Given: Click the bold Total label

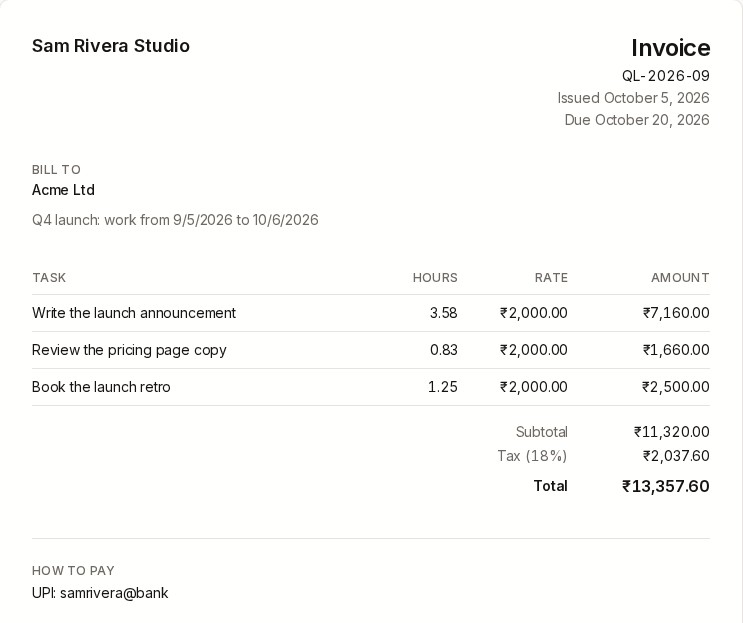Looking at the screenshot, I should coord(550,486).
